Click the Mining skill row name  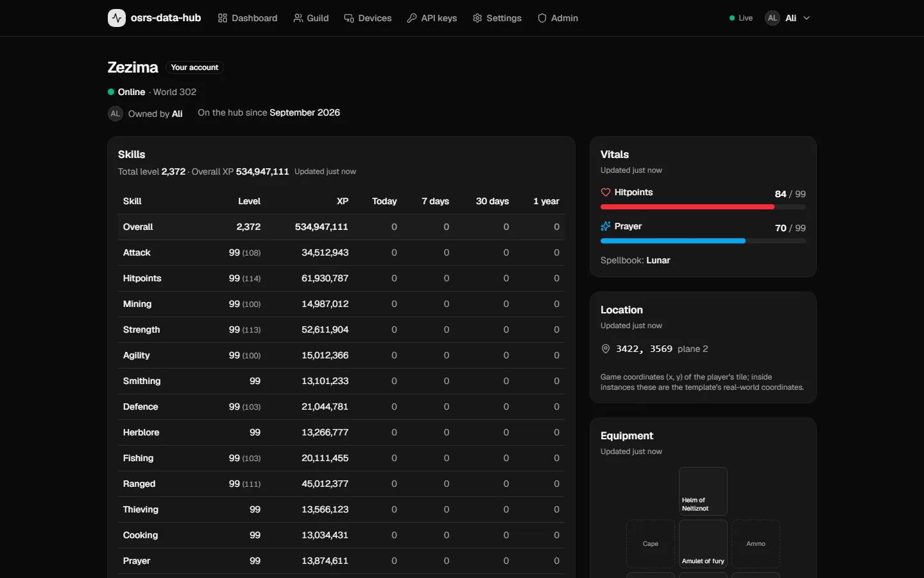(137, 304)
